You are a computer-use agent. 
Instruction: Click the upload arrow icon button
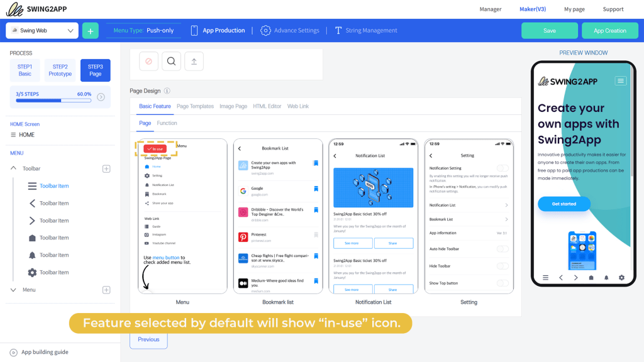click(194, 62)
